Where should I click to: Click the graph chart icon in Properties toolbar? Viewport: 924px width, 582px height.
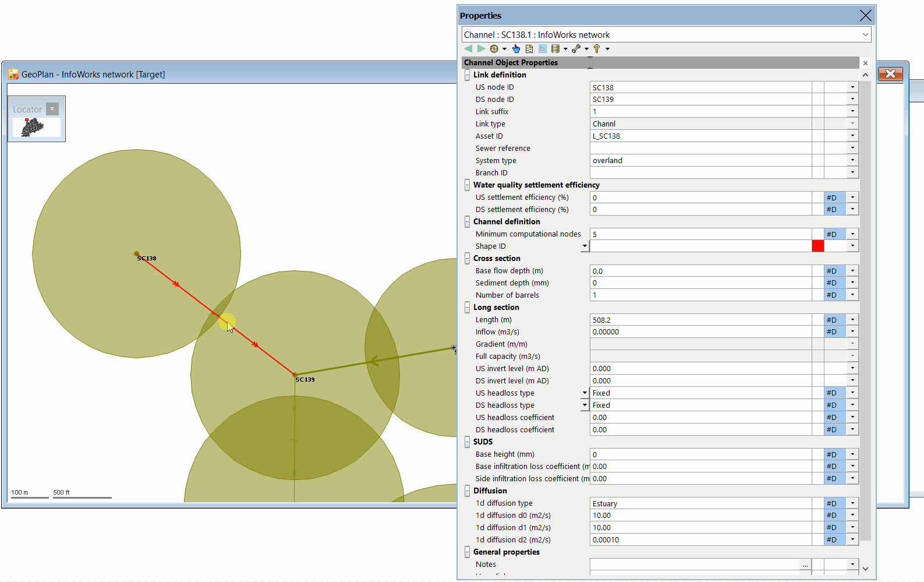click(x=543, y=49)
